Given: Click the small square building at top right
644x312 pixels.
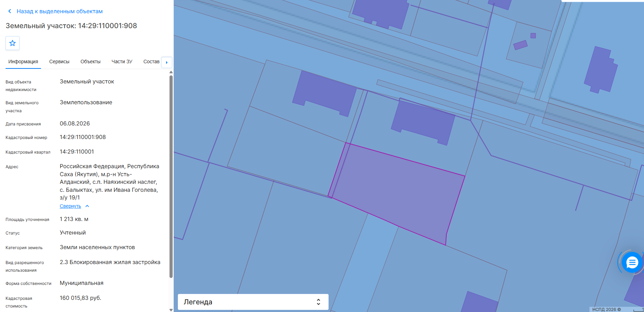Looking at the screenshot, I should 533,35.
